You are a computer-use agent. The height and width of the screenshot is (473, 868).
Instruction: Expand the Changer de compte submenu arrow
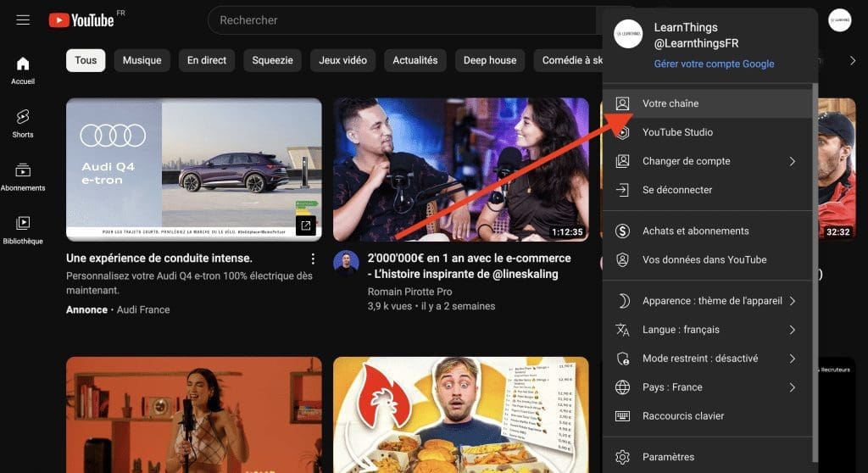point(793,161)
